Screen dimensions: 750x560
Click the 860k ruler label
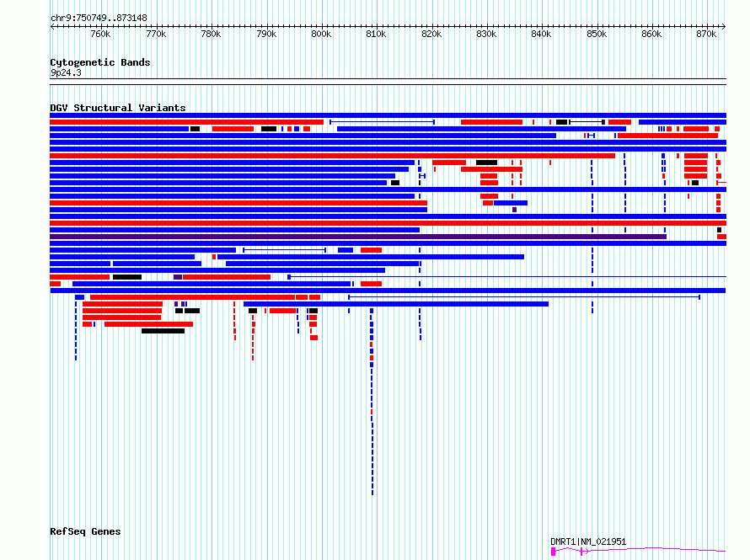click(x=651, y=35)
